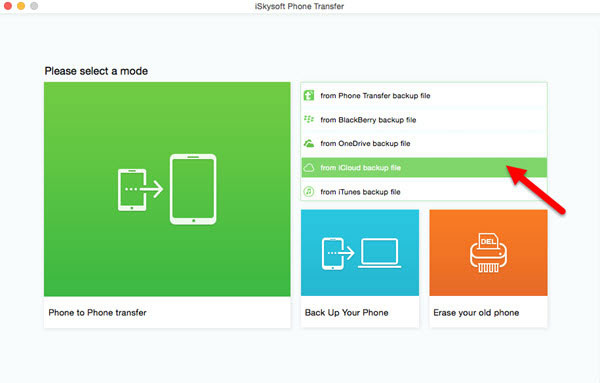Choose from OneDrive backup file
The height and width of the screenshot is (383, 600).
coord(424,143)
